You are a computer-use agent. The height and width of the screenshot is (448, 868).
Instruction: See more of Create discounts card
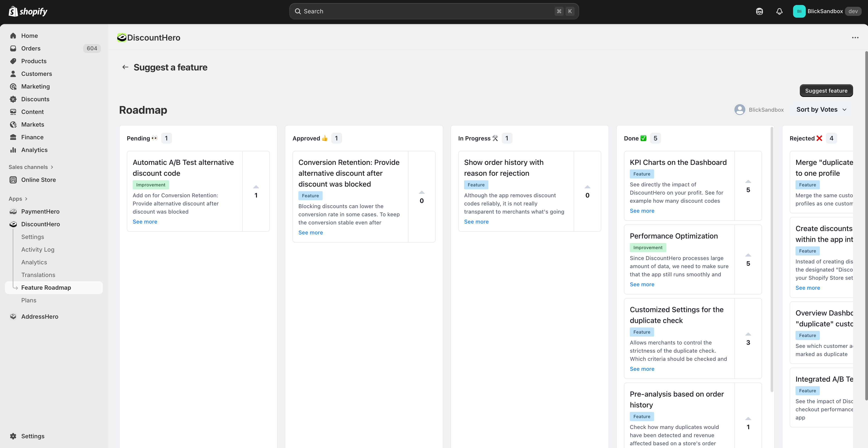808,288
